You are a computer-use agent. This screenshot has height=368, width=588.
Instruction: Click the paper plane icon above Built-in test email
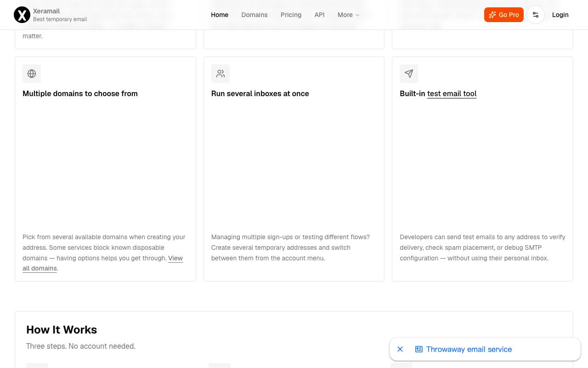[x=409, y=74]
